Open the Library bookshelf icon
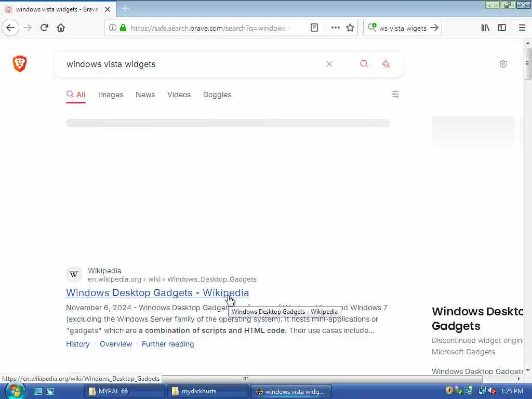Screen dimensions: 532x399 485,28
